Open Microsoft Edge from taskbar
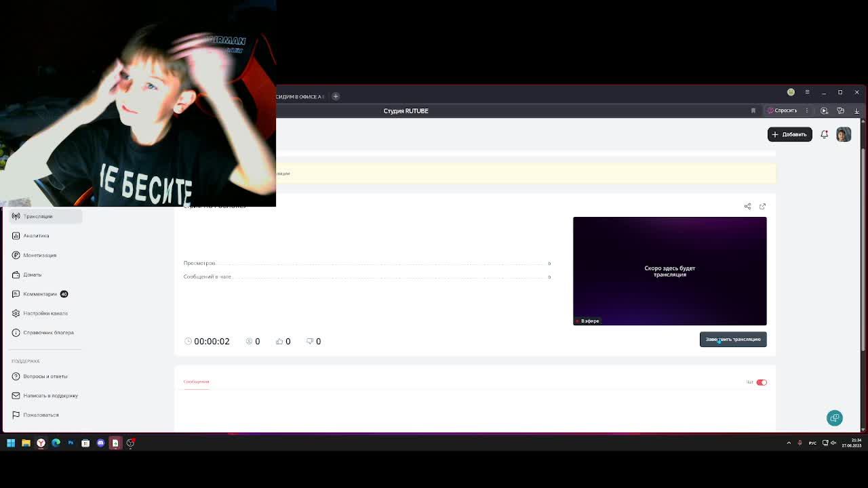 pyautogui.click(x=56, y=443)
